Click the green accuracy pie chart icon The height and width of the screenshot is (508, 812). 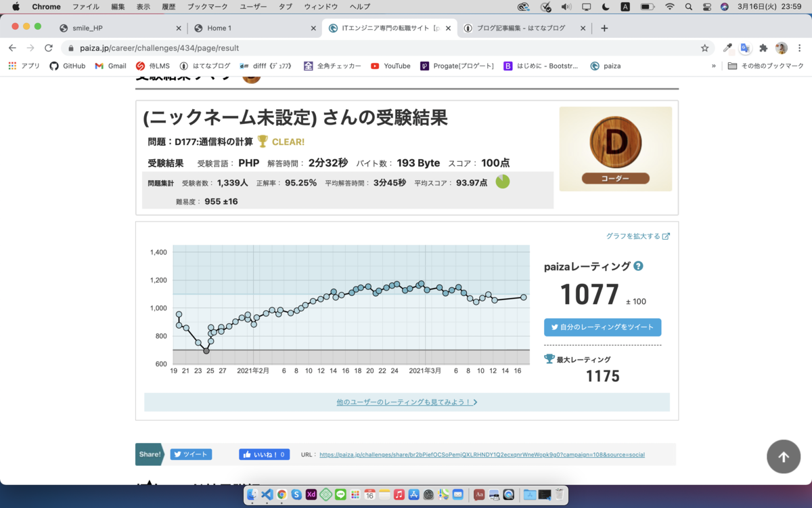coord(502,182)
